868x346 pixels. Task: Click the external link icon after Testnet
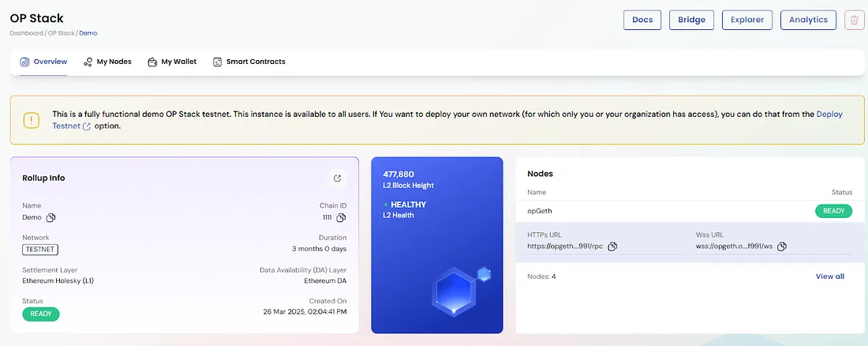click(86, 126)
